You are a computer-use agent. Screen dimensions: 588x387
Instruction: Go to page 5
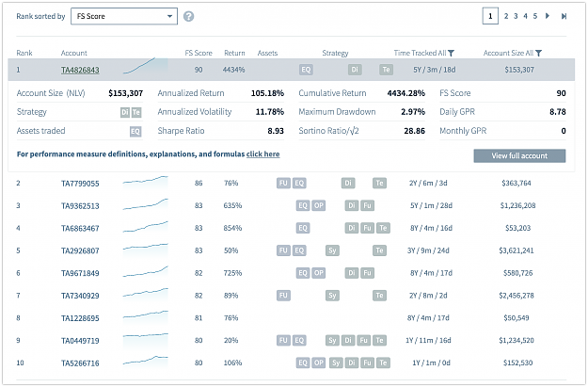535,16
